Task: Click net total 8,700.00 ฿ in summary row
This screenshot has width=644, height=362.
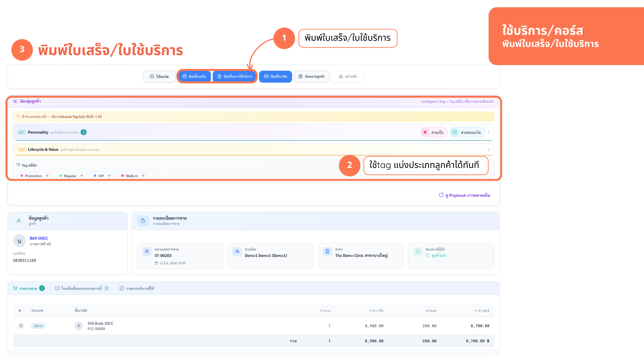Action: (x=478, y=341)
